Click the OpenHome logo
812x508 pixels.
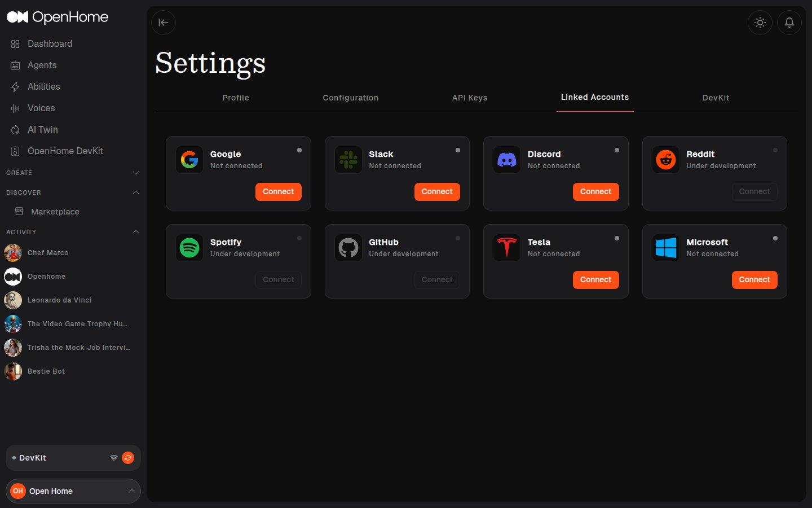point(58,17)
